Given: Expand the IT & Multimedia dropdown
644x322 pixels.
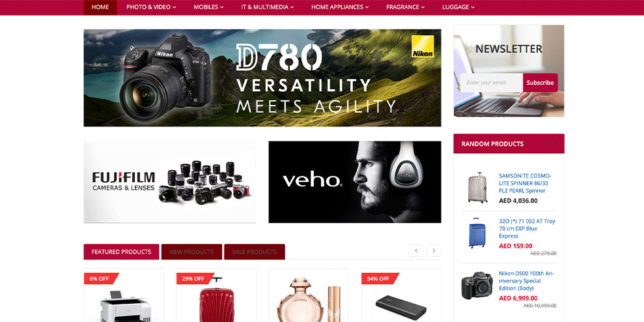Looking at the screenshot, I should 268,7.
